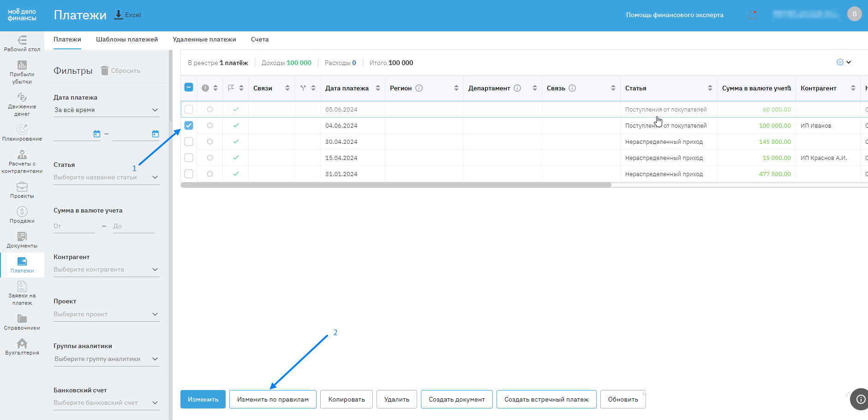Screen dimensions: 868x420
Task: Click the start date calendar icon
Action: pos(97,134)
